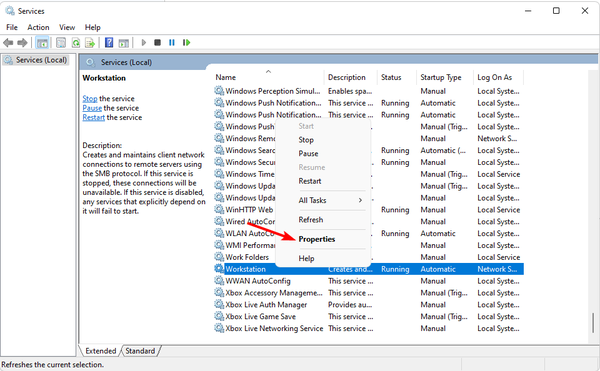Click the Workstation heading in description pane
Image resolution: width=600 pixels, height=371 pixels.
tap(104, 78)
